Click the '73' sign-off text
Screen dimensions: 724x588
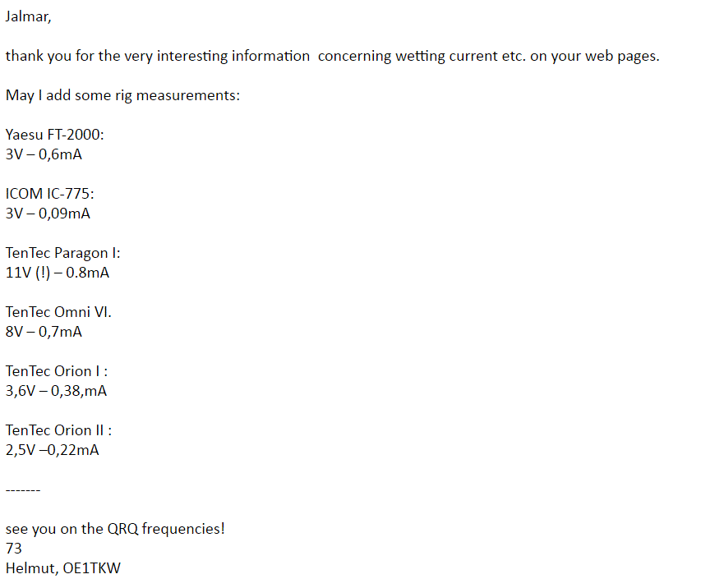14,549
